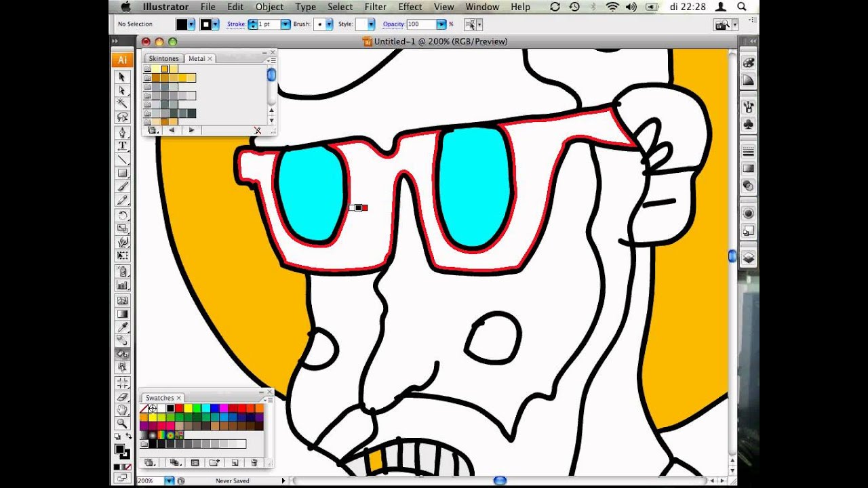Screen dimensions: 868x488
Task: Open the Brush picker dropdown
Action: point(329,24)
